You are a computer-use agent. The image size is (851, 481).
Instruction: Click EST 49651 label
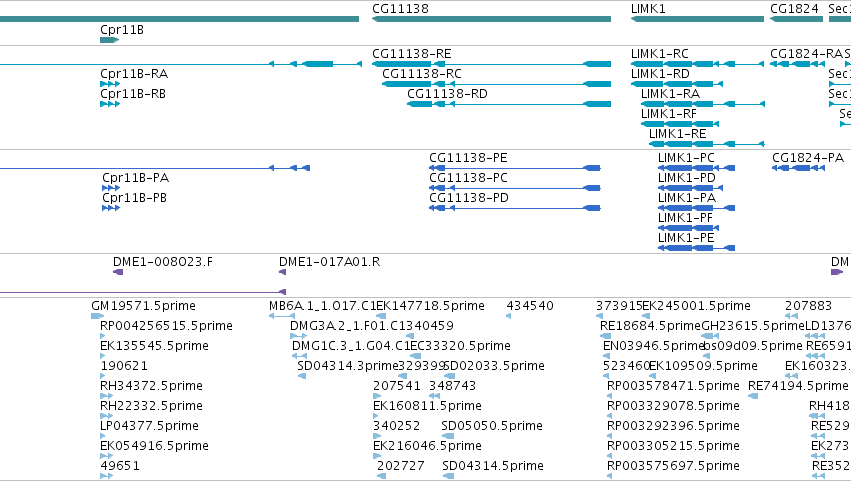tap(120, 466)
